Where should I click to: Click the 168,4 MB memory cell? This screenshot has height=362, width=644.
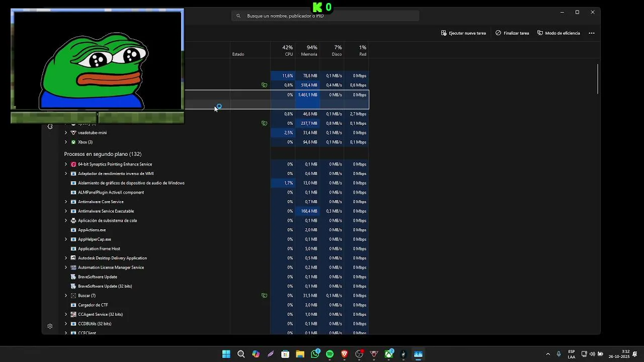[x=307, y=211]
